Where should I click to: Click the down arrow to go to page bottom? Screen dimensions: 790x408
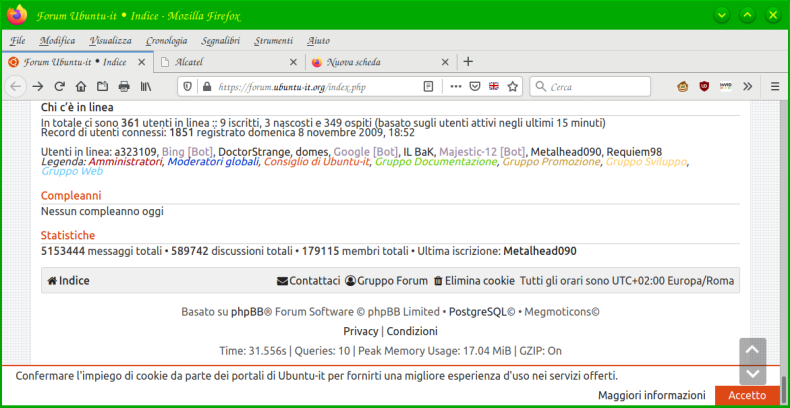tap(752, 373)
